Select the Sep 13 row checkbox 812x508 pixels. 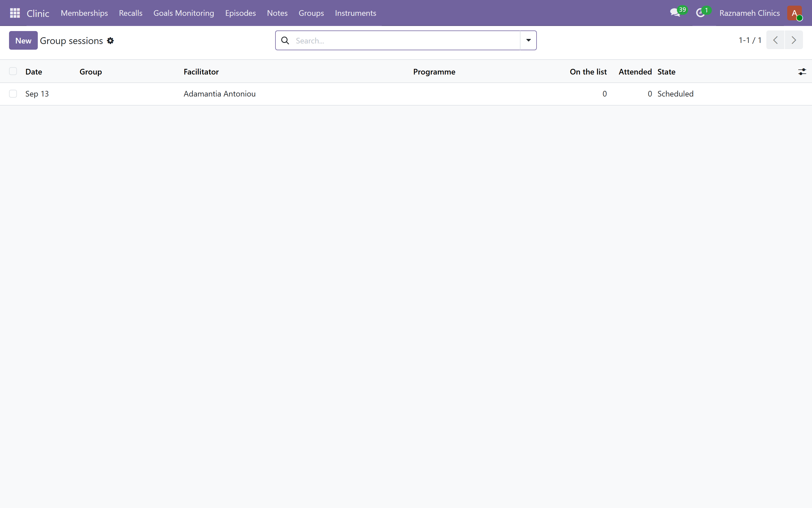pyautogui.click(x=13, y=94)
